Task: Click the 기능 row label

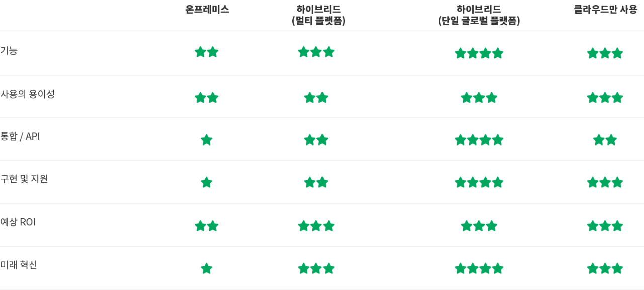Action: point(9,50)
